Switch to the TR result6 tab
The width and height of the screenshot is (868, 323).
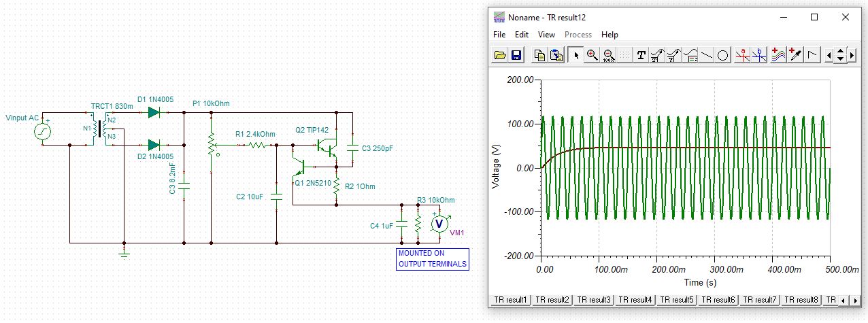pyautogui.click(x=718, y=300)
